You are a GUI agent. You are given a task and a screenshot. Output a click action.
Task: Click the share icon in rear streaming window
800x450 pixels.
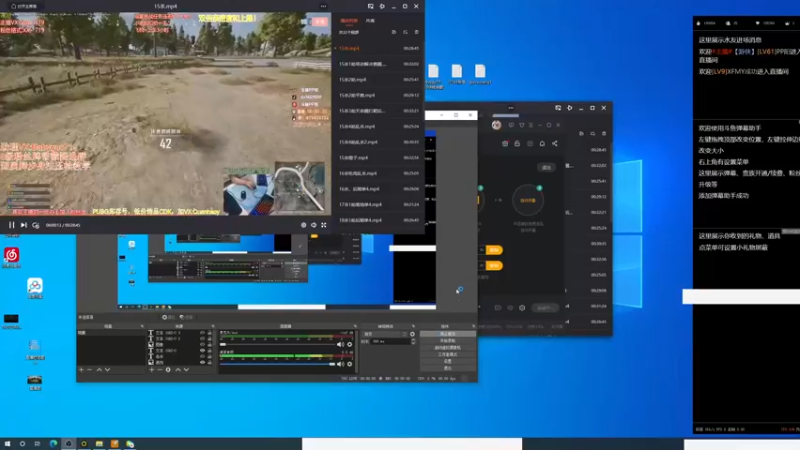pos(555,144)
